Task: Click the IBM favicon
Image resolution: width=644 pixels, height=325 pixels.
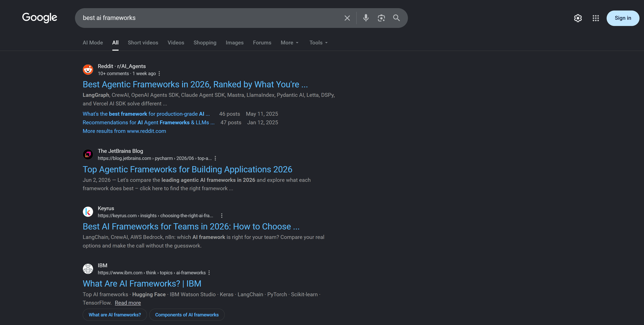Action: pyautogui.click(x=88, y=269)
